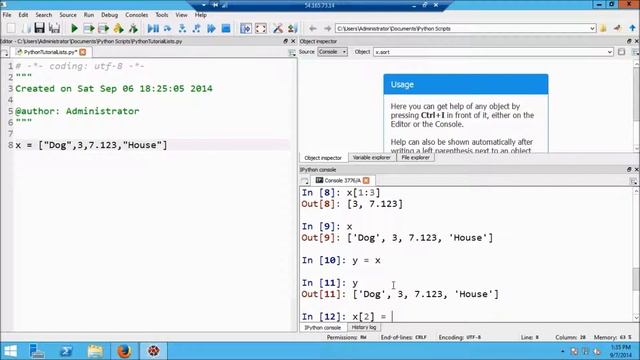Open the Tools menu

tap(162, 15)
